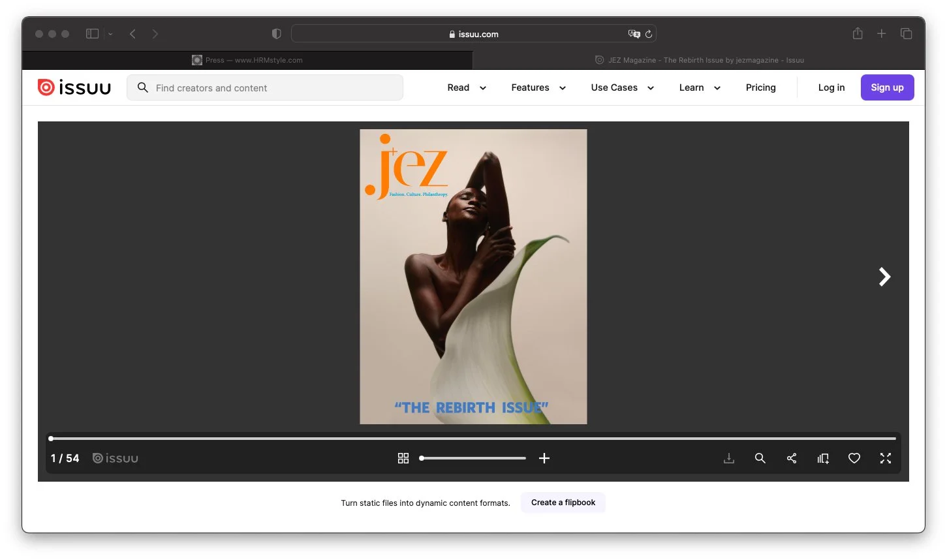This screenshot has width=947, height=560.
Task: Click the search magnifier icon in search box
Action: [143, 87]
